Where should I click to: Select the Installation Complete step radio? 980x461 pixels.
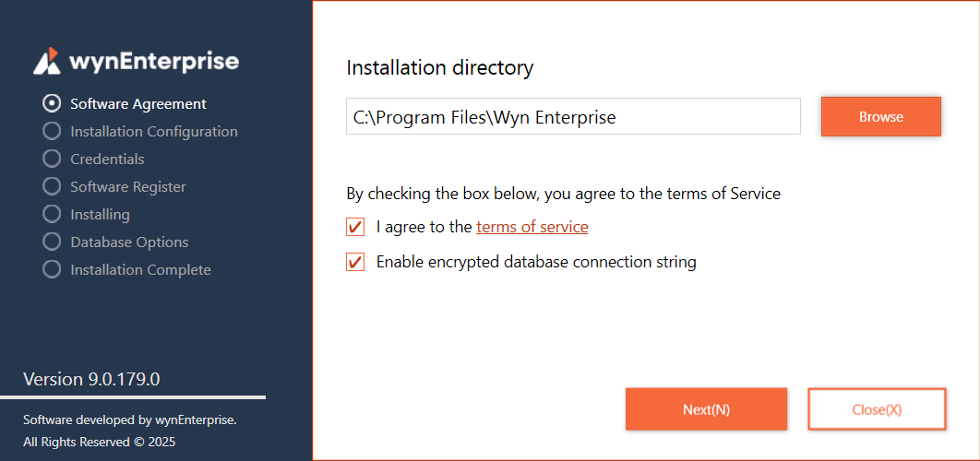pos(52,269)
